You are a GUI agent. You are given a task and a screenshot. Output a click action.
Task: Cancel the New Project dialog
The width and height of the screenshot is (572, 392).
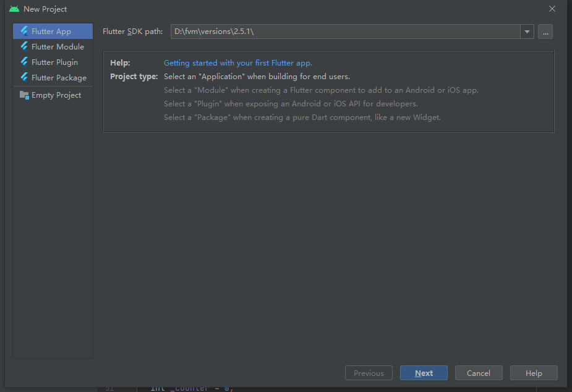coord(479,373)
